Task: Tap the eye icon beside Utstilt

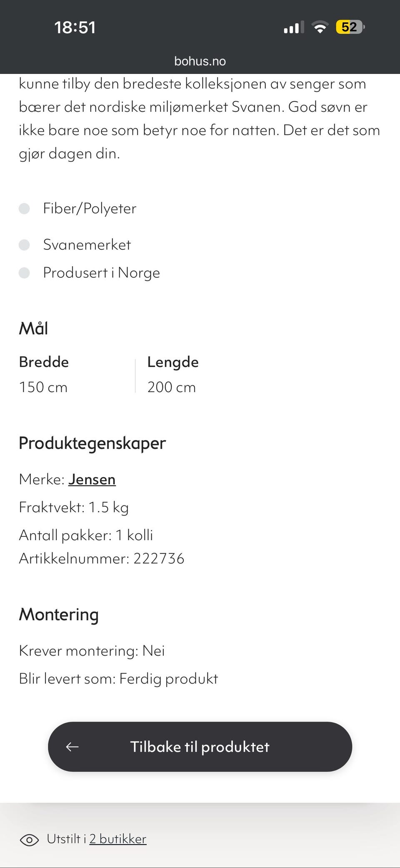Action: 29,840
